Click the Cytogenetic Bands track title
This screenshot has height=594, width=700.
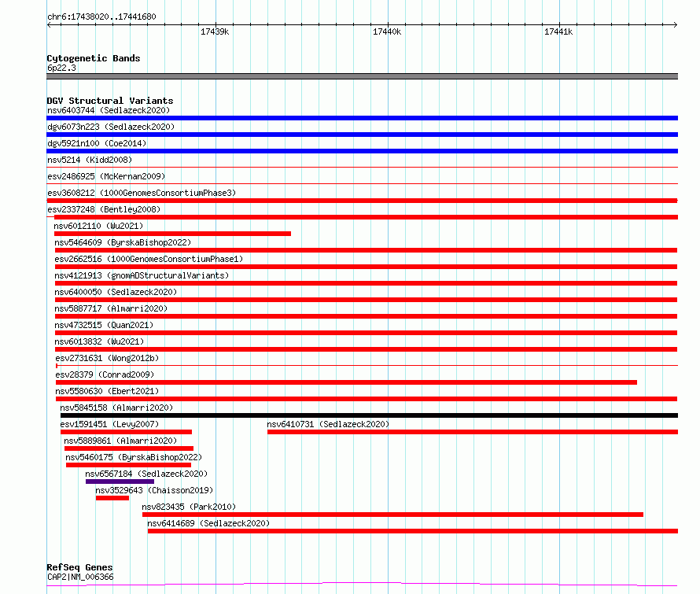(94, 58)
